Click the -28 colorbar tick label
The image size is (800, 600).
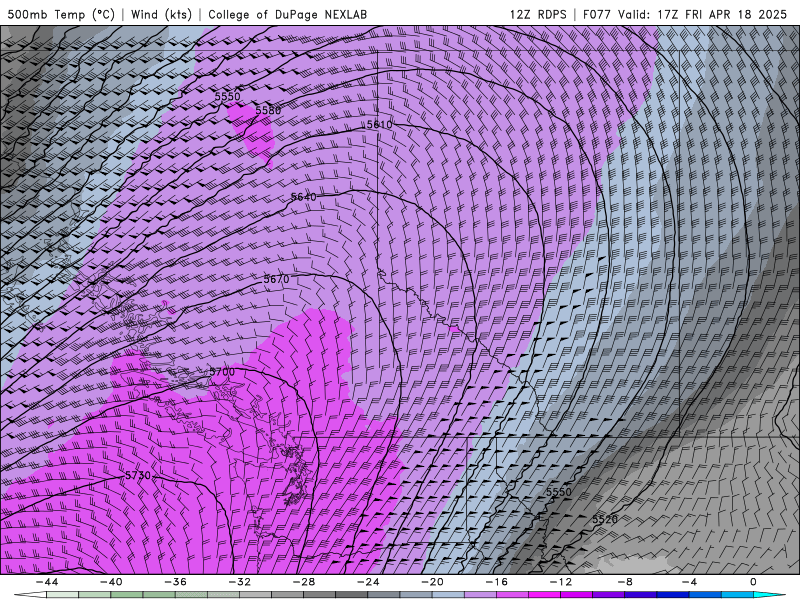[x=304, y=582]
